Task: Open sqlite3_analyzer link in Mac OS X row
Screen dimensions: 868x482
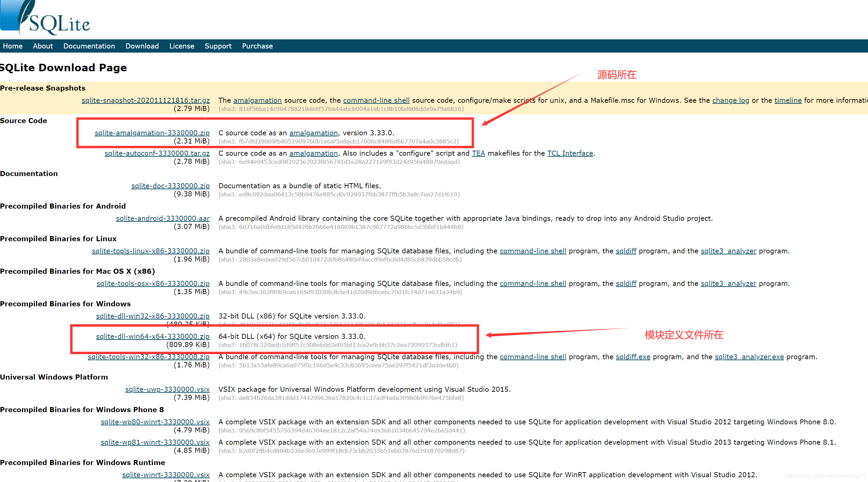Action: point(729,284)
